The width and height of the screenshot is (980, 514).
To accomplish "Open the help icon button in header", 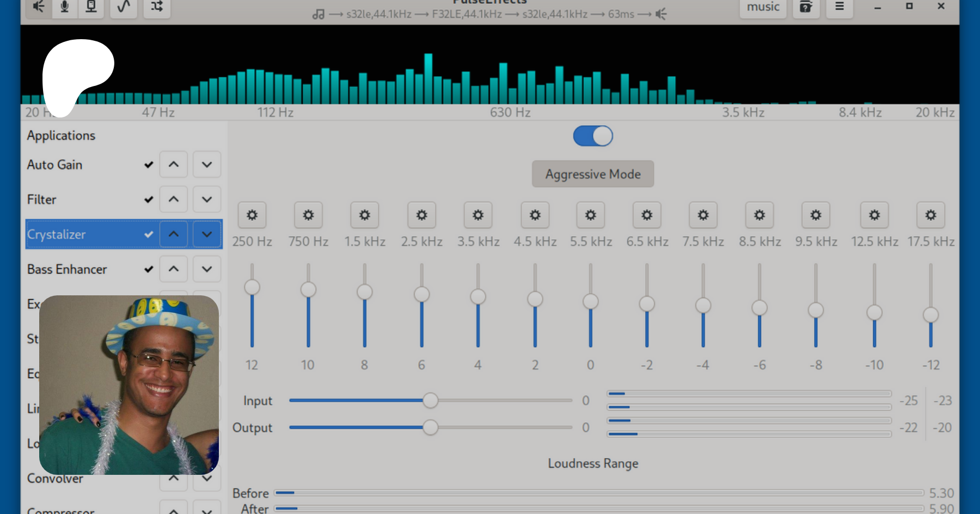I will (806, 7).
